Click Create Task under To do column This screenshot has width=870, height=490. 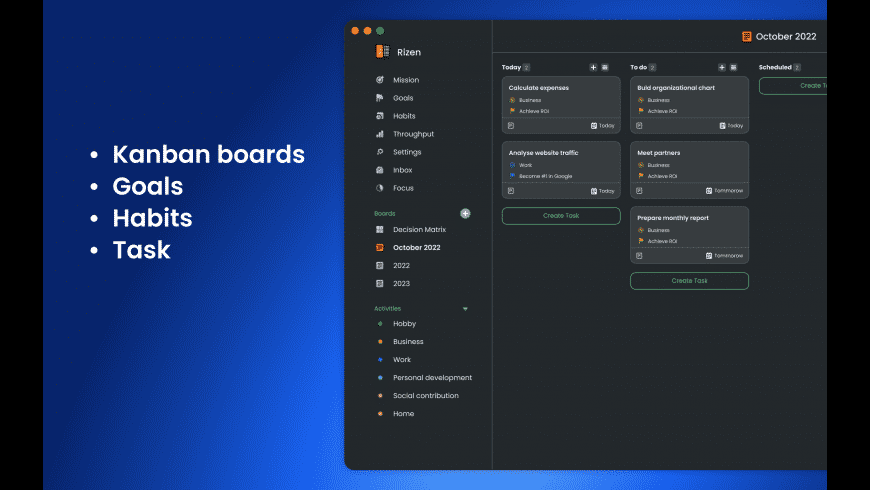pyautogui.click(x=689, y=281)
